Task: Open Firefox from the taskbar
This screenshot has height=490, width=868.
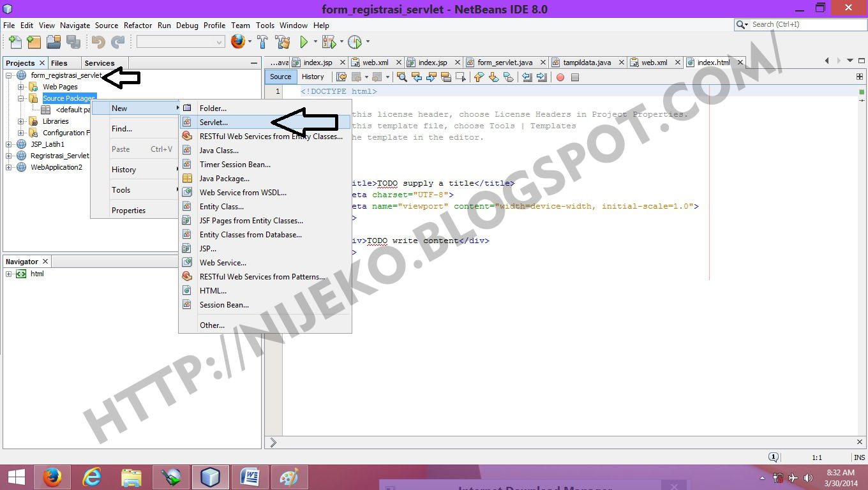Action: (x=52, y=477)
